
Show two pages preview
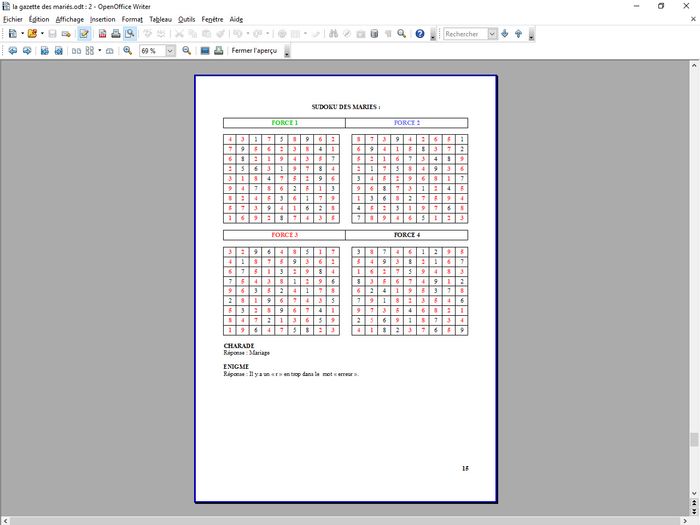(76, 50)
